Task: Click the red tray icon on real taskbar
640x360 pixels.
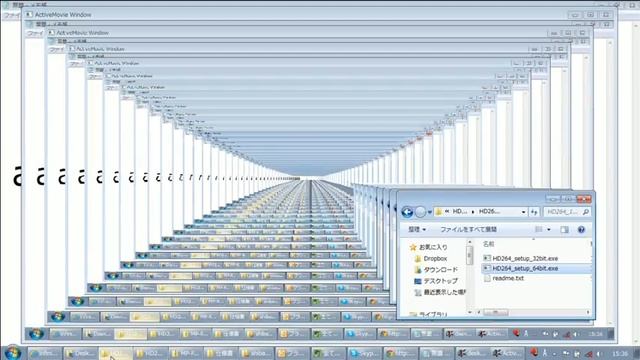Action: coord(534,352)
